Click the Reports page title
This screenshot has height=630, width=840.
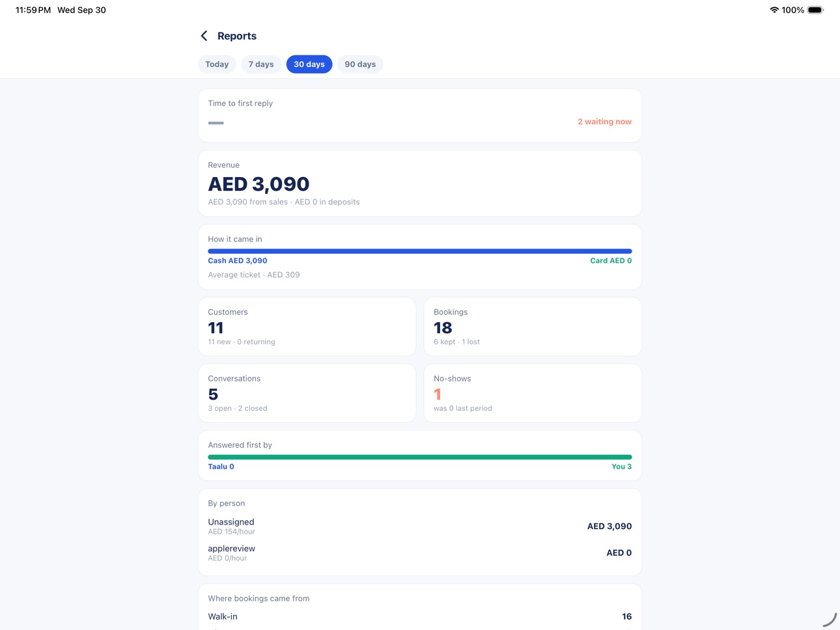237,36
